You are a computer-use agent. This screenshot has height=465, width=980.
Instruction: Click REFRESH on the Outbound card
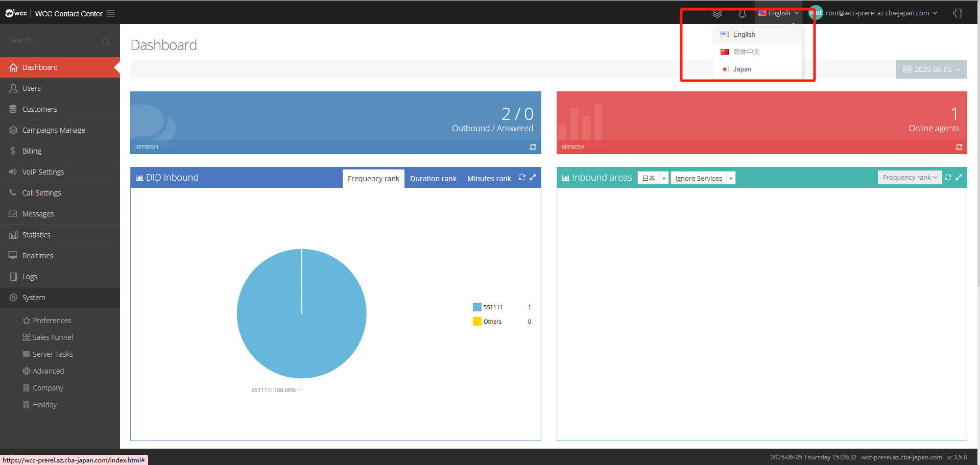click(x=147, y=147)
